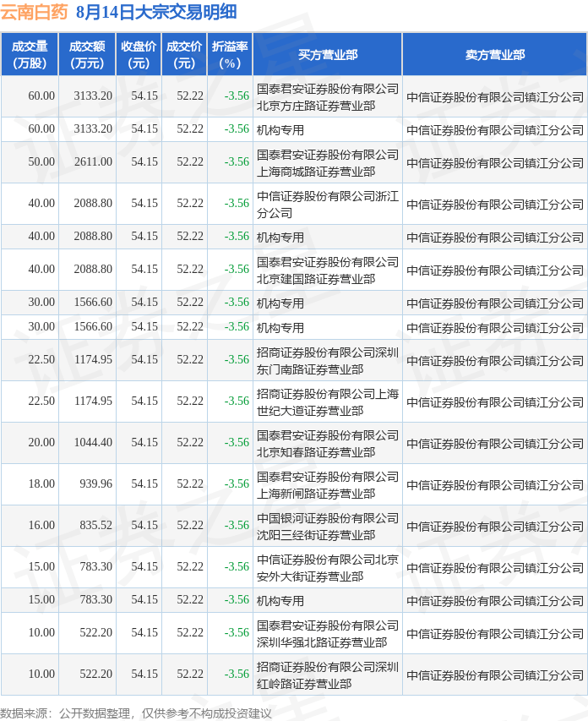Click the 收盘价(元) column header
588x721 pixels.
[139, 54]
